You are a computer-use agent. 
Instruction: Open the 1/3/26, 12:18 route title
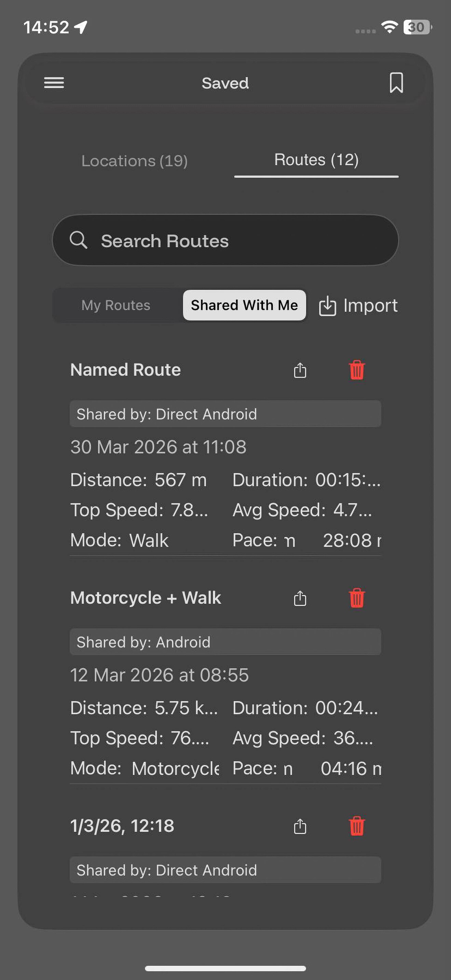(x=122, y=826)
